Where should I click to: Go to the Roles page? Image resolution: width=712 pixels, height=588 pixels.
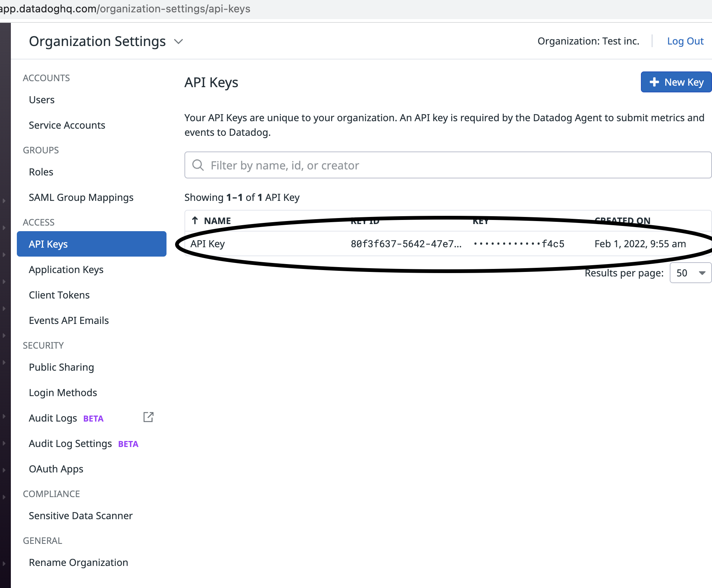(41, 172)
